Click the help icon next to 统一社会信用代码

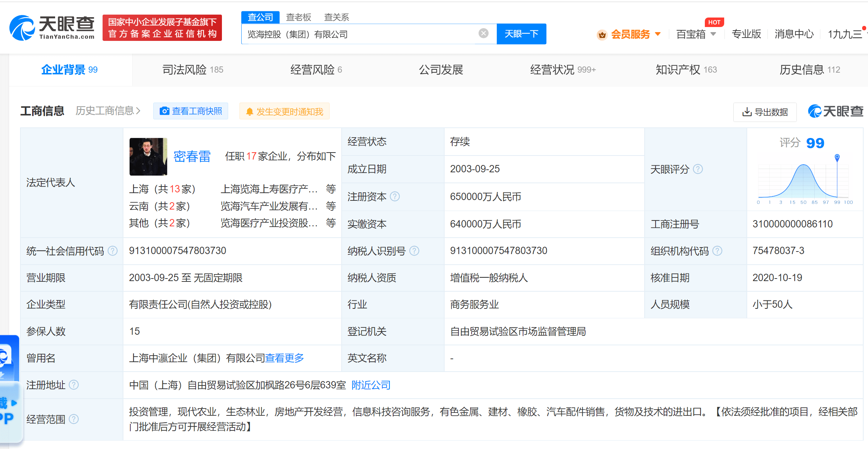coord(113,251)
